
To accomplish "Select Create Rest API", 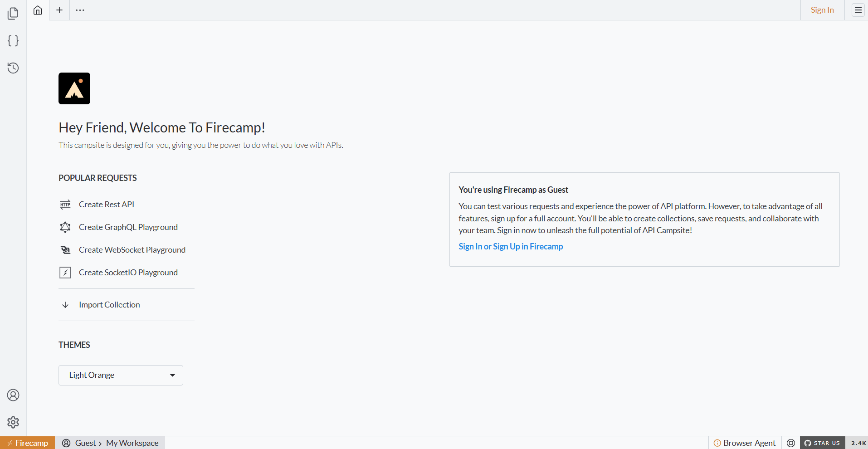I will [107, 205].
